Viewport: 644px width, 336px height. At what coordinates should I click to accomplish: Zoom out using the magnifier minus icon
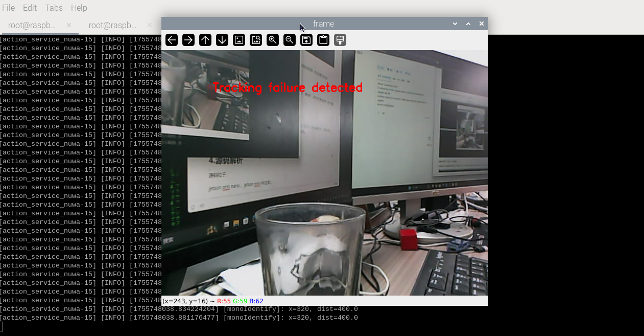[x=290, y=40]
